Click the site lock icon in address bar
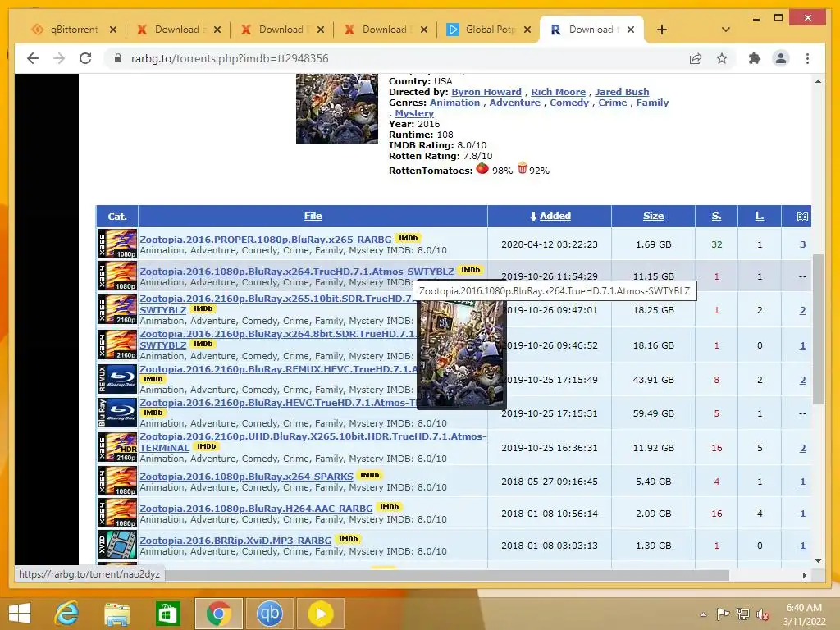Viewport: 840px width, 630px height. 118,58
